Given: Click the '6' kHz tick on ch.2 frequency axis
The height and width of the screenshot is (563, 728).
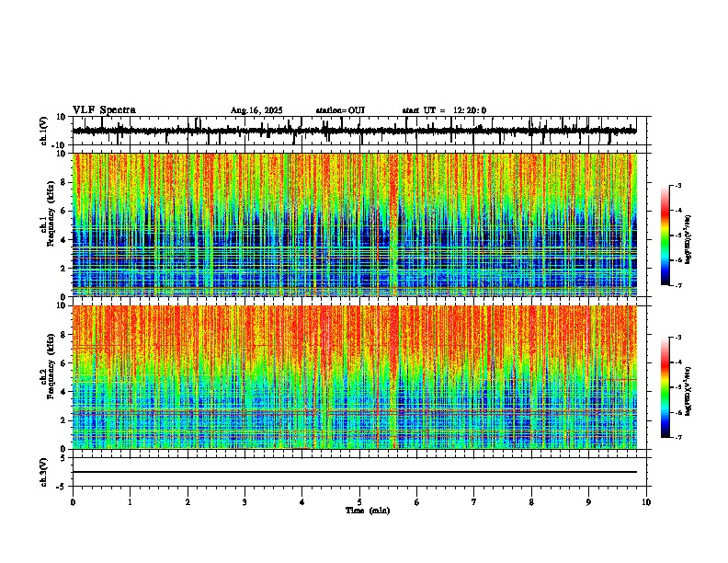Looking at the screenshot, I should click(x=63, y=362).
